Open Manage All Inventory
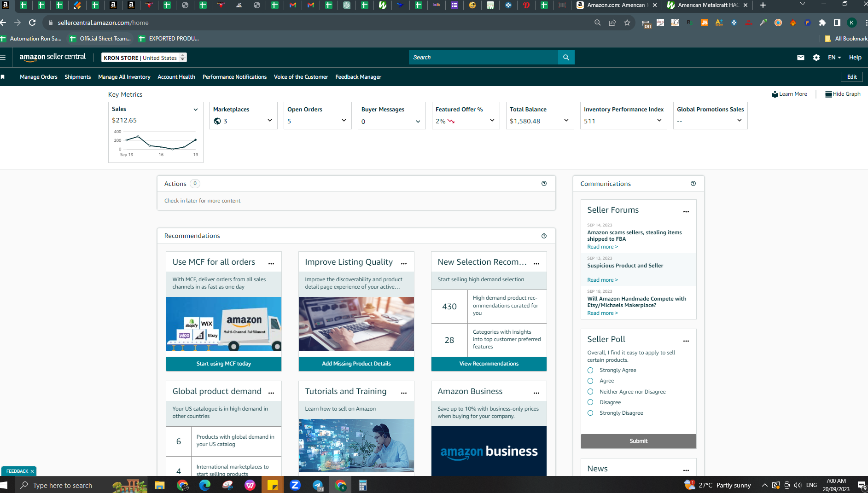This screenshot has width=868, height=493. coord(124,77)
